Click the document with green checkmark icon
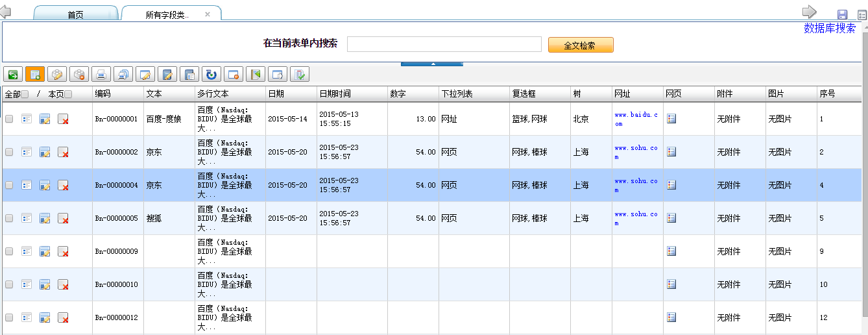The width and height of the screenshot is (868, 335). pos(300,74)
